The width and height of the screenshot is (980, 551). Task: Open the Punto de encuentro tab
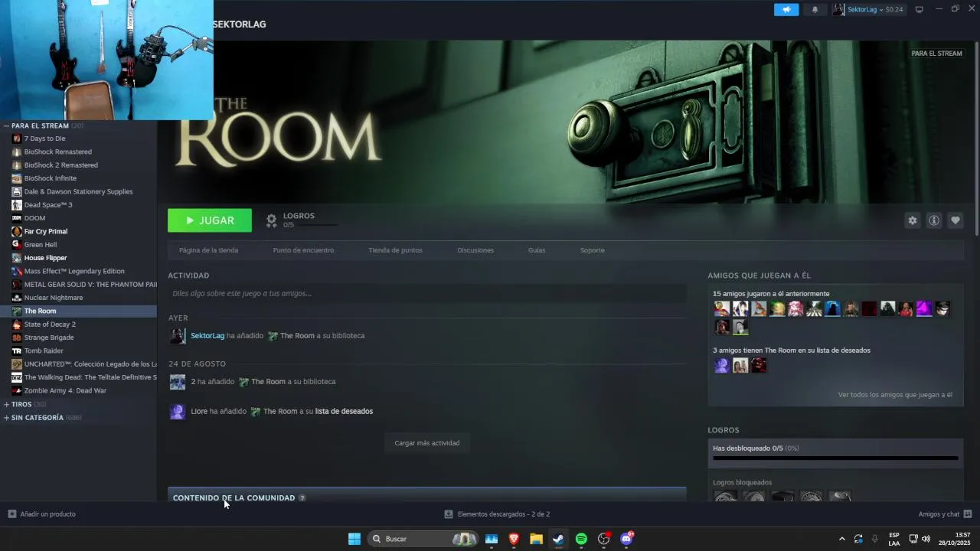[x=303, y=250]
